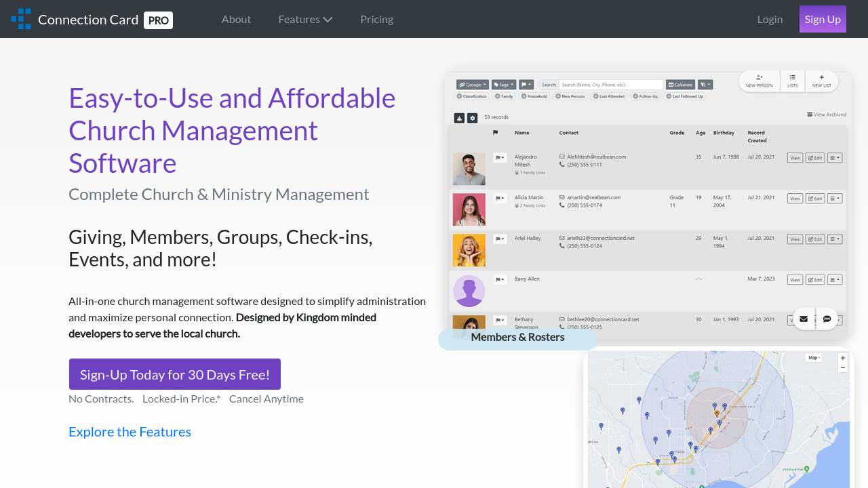This screenshot has width=868, height=488.
Task: Click the Pritchard Park marker on map
Action: click(805, 470)
